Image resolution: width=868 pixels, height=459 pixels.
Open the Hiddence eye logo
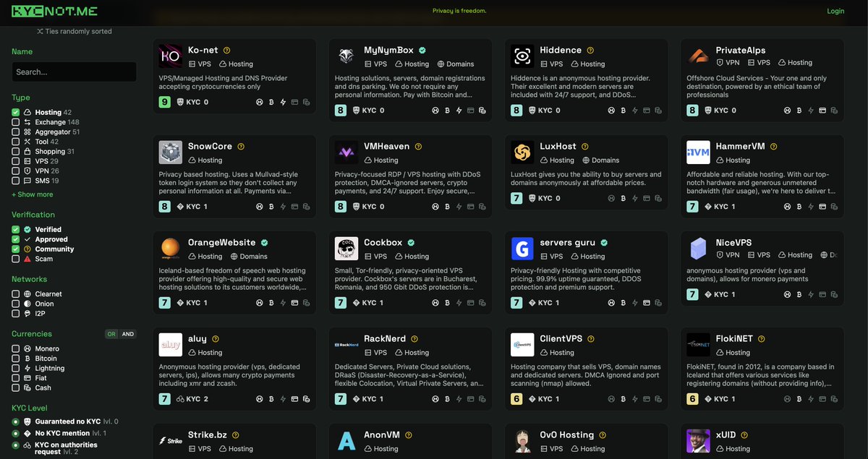pyautogui.click(x=522, y=56)
